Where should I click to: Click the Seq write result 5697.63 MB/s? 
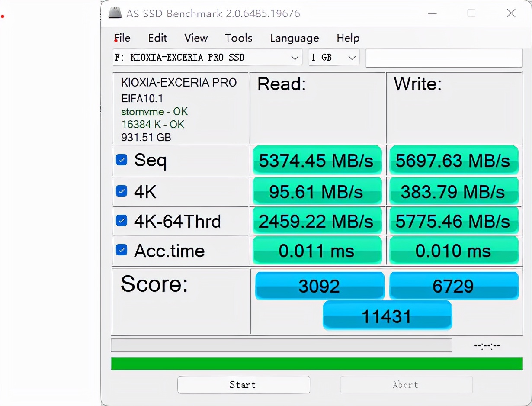[453, 161]
